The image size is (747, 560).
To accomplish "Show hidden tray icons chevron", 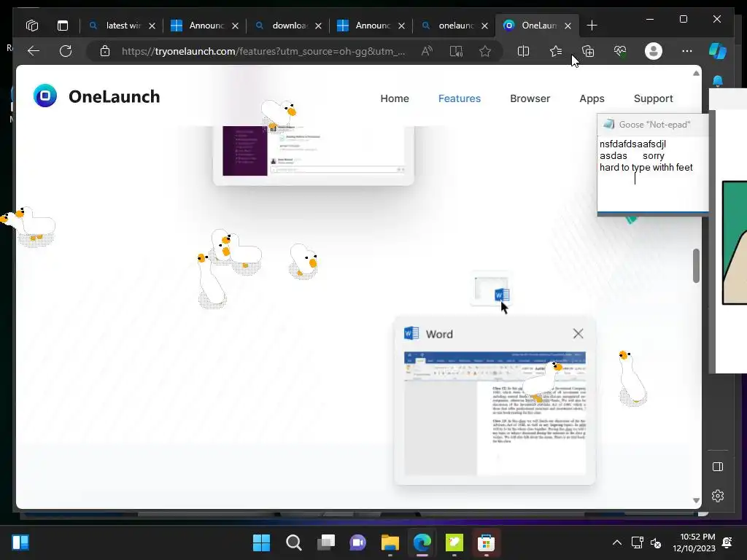I will pyautogui.click(x=617, y=542).
